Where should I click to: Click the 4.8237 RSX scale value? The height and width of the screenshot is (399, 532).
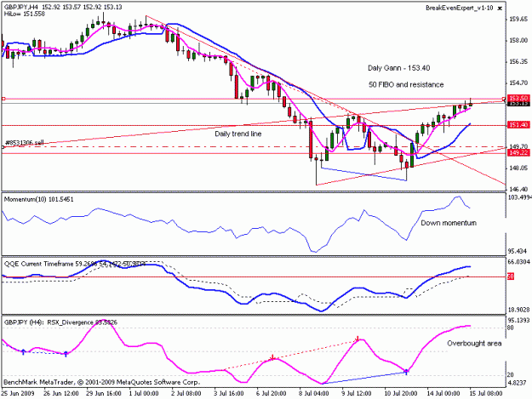[x=518, y=383]
